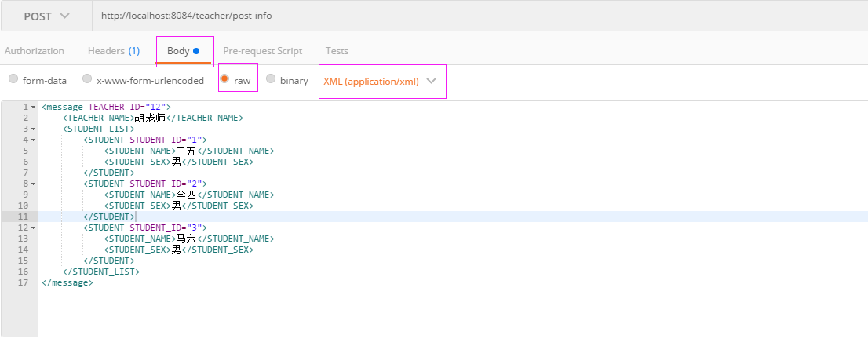Click the TEACHER_NAME line in the editor
Screen dimensions: 868x339
[153, 118]
